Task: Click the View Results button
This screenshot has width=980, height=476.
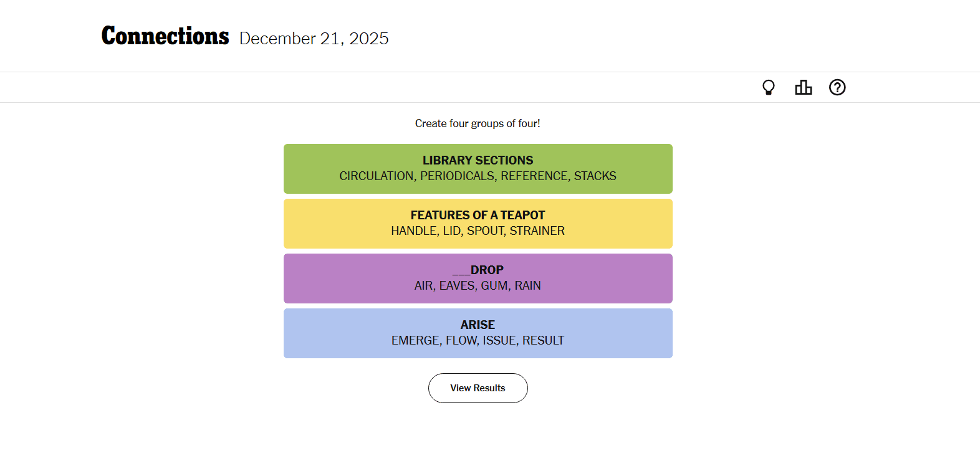Action: (x=478, y=388)
